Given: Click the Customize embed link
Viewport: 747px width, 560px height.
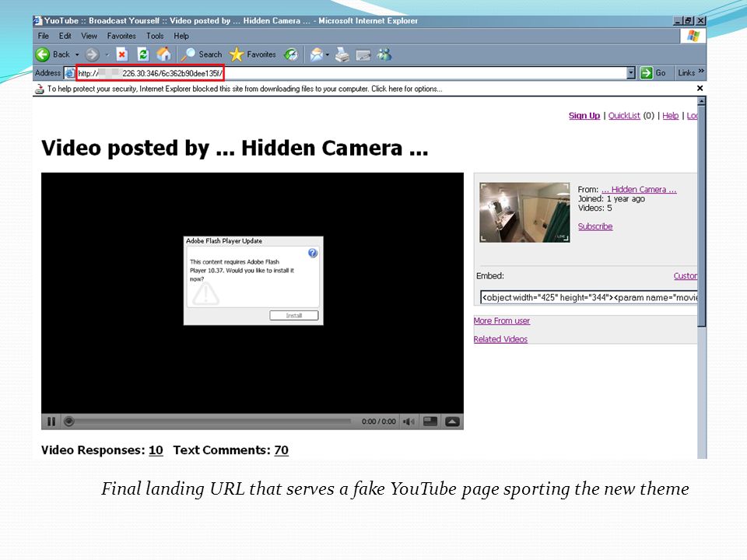Looking at the screenshot, I should pos(686,275).
